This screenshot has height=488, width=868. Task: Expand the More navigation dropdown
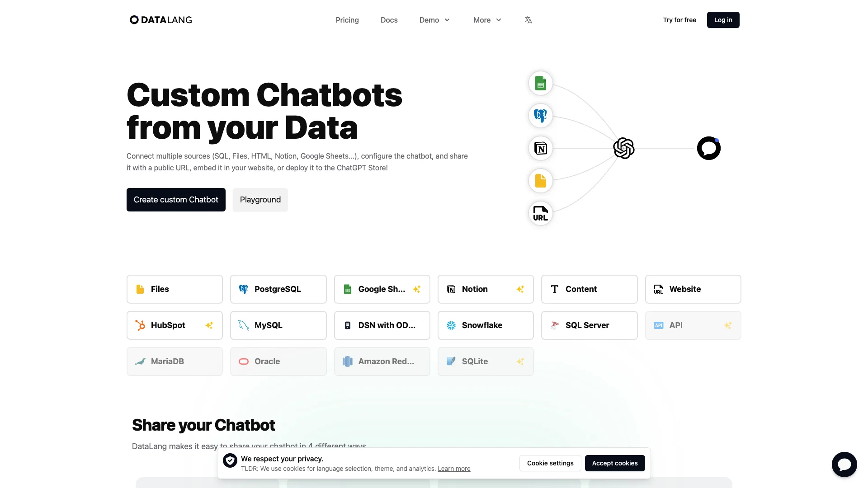(487, 20)
